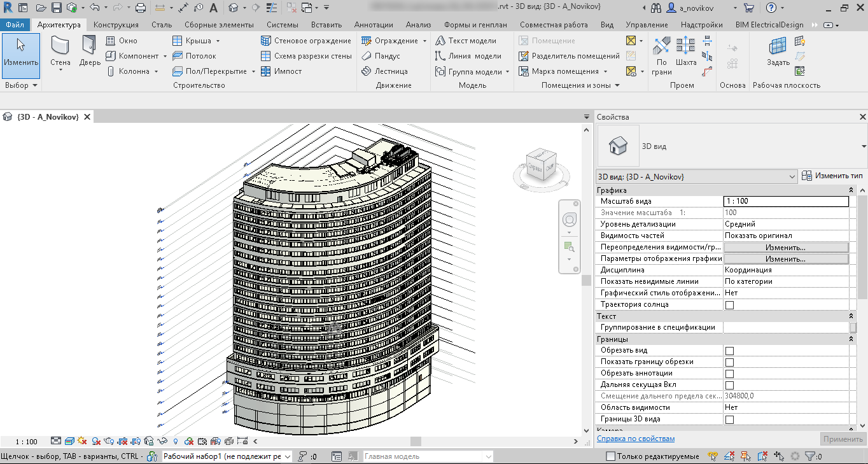Check Показать границу обрезки
This screenshot has width=868, height=464.
tap(730, 362)
